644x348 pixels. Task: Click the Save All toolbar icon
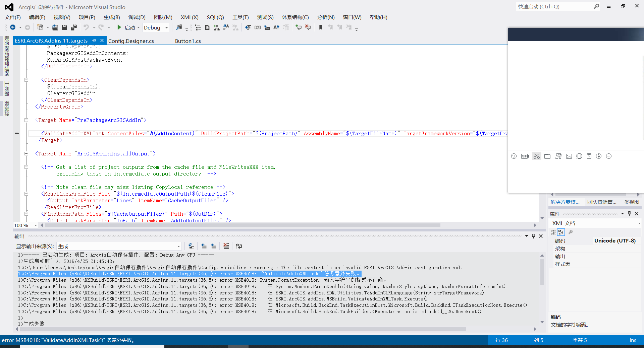click(74, 27)
